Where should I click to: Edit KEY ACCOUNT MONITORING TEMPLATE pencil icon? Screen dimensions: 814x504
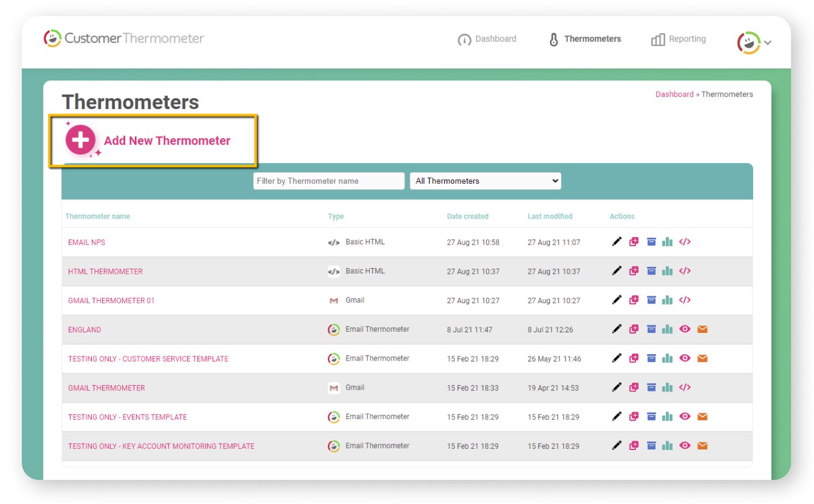click(617, 445)
